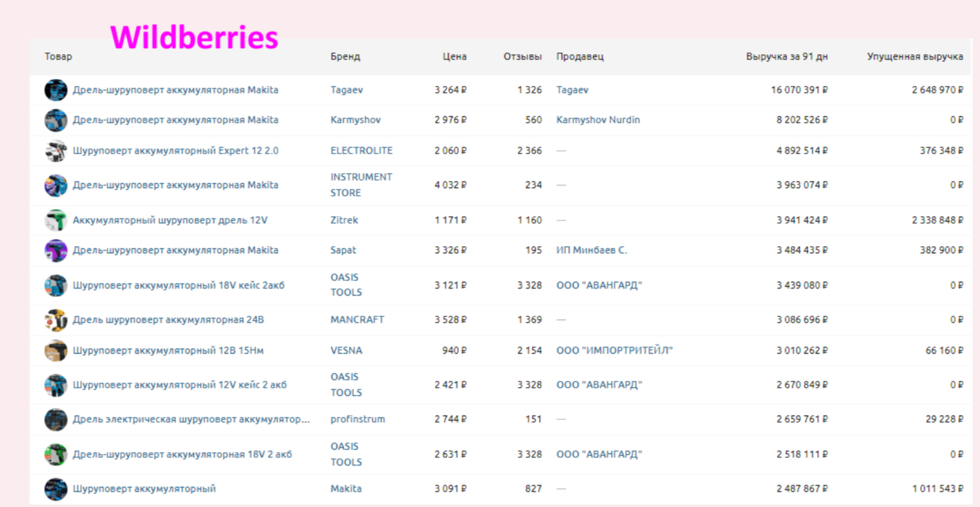This screenshot has width=980, height=507.
Task: Open thumbnail of INSTRUMENT STORE Makita drill
Action: pos(56,185)
